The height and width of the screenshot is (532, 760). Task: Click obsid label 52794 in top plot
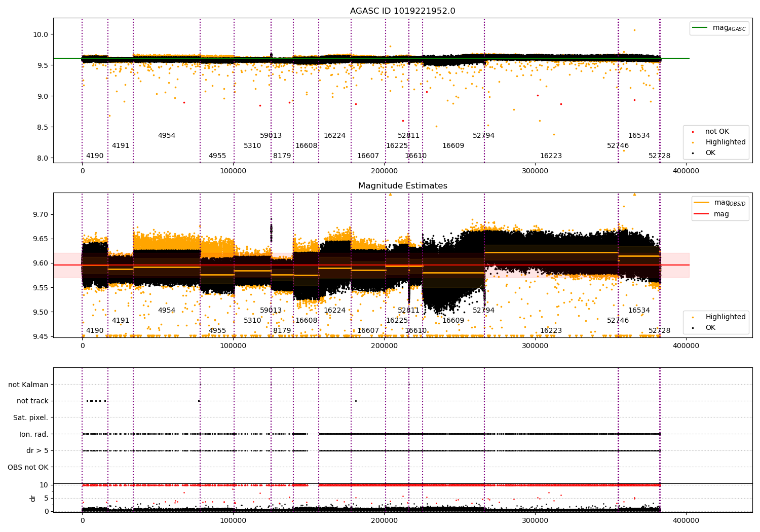[x=484, y=136]
